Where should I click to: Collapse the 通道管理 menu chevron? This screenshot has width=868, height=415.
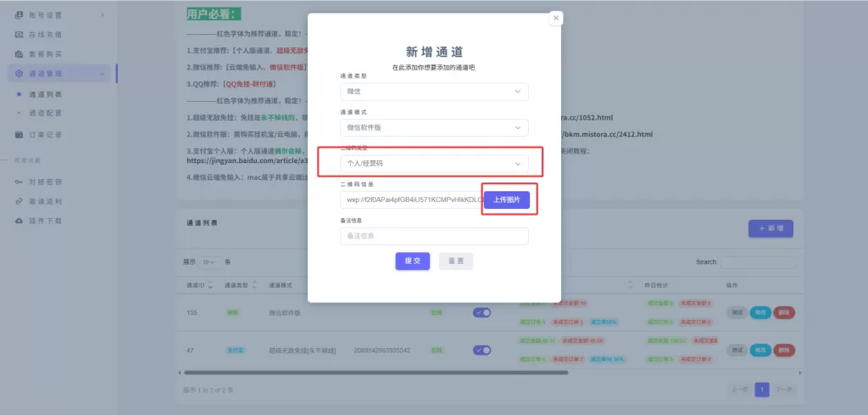102,74
